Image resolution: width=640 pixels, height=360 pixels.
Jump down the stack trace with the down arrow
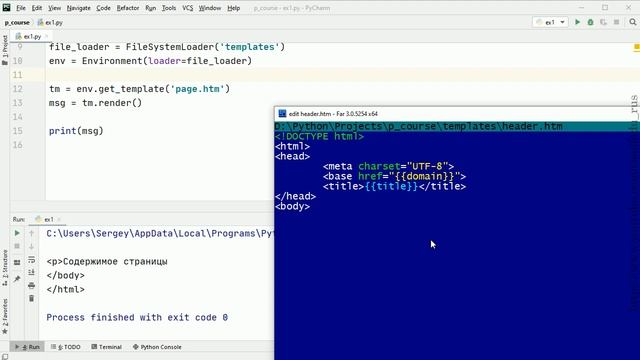tap(31, 246)
